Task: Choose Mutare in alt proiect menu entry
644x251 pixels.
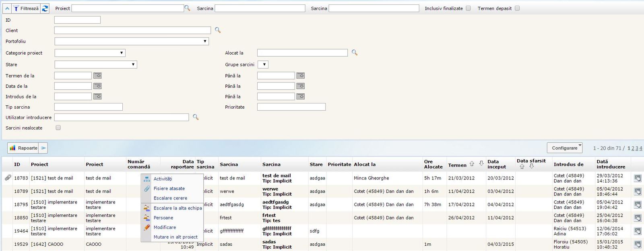Action: point(175,237)
